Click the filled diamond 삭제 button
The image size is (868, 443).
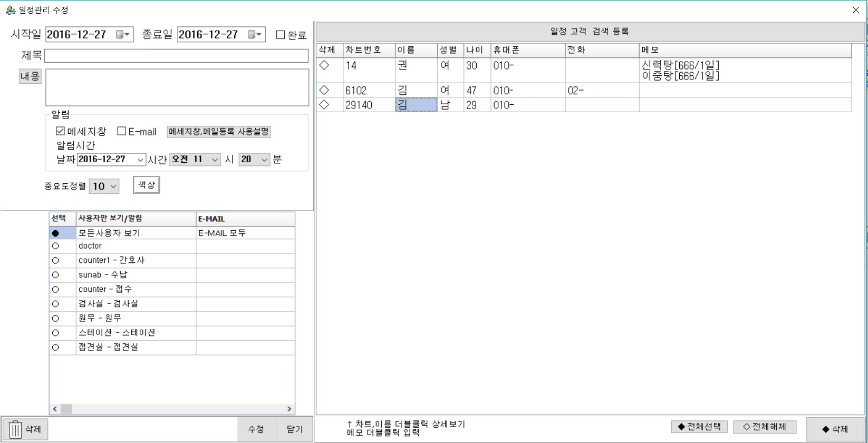[835, 429]
